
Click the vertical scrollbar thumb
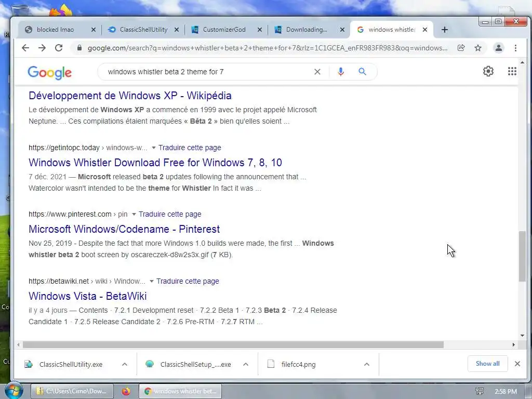pos(522,256)
